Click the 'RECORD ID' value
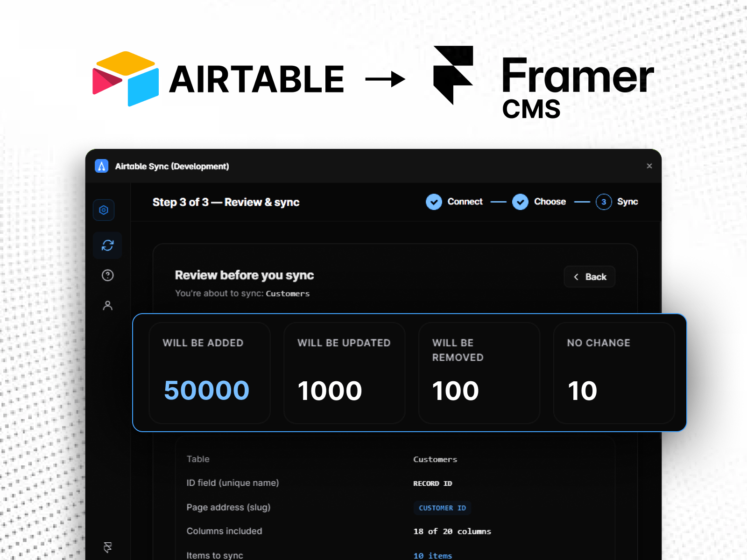 click(433, 483)
